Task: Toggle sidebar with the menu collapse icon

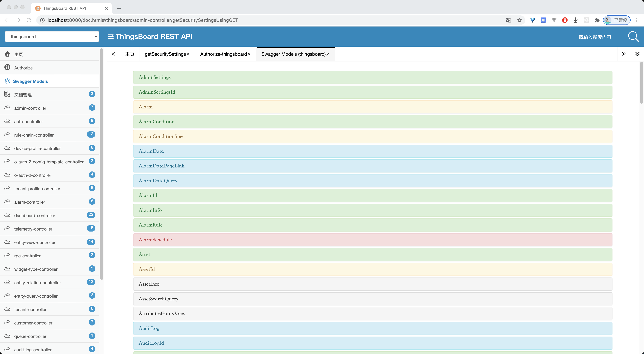Action: (x=111, y=37)
